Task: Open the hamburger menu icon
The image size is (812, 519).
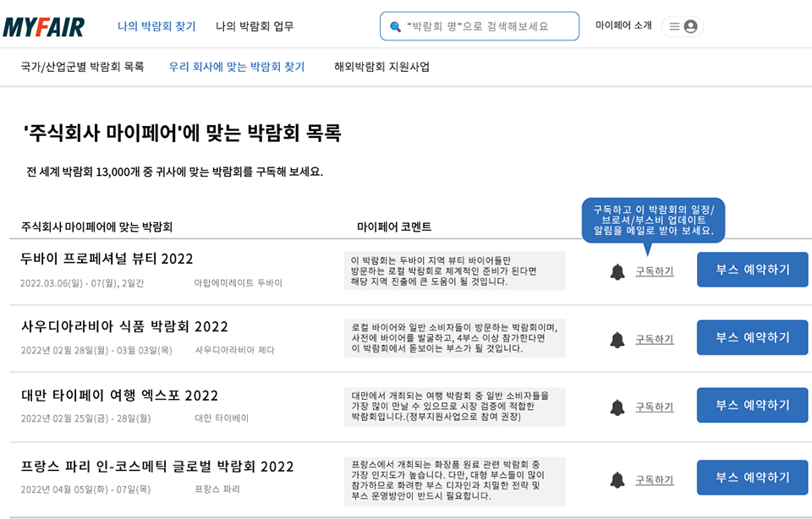Action: pos(674,25)
